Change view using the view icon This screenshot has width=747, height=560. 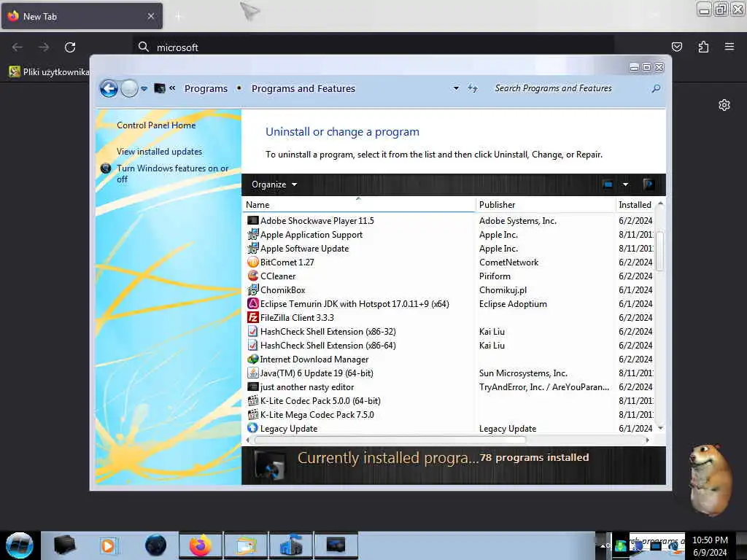pyautogui.click(x=608, y=184)
